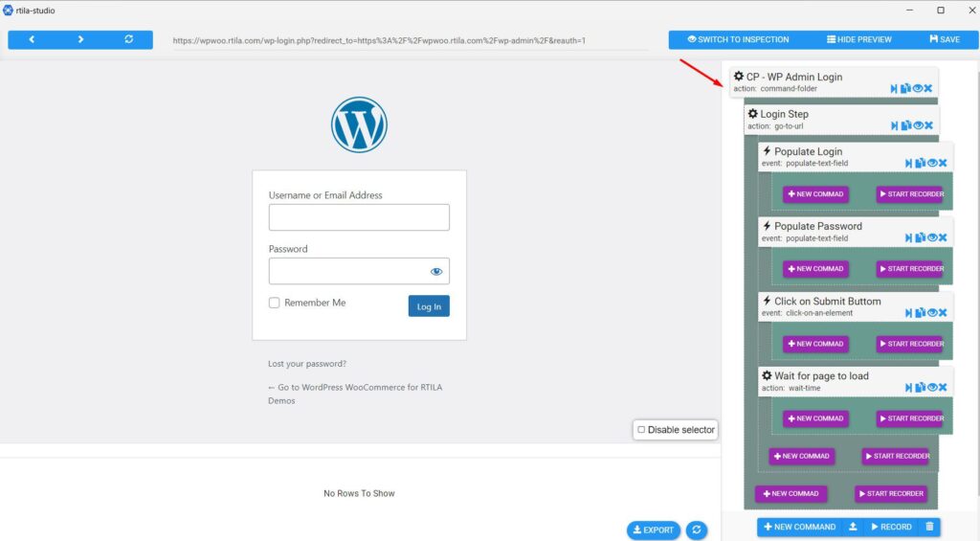Duplicate the Login Step command
980x541 pixels.
click(906, 125)
